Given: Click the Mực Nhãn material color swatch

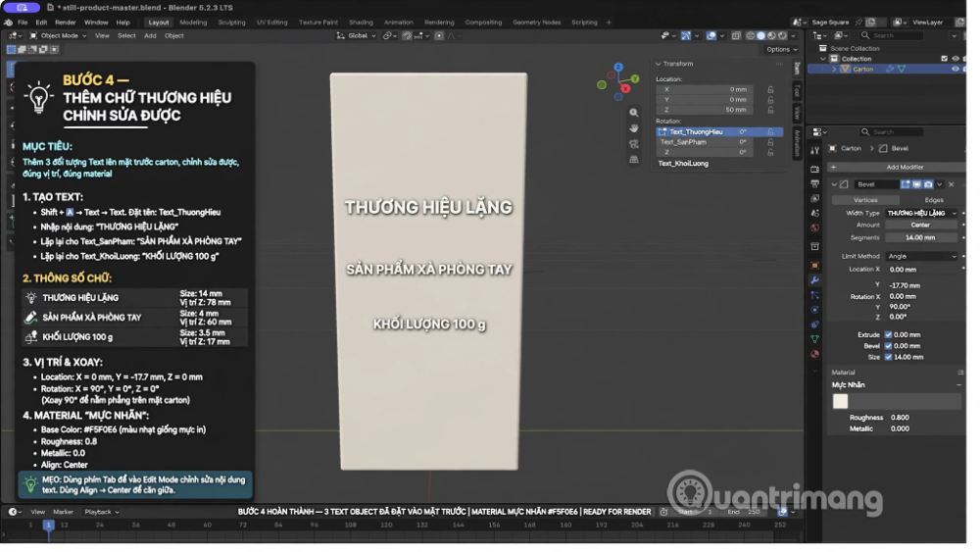Looking at the screenshot, I should [x=840, y=401].
